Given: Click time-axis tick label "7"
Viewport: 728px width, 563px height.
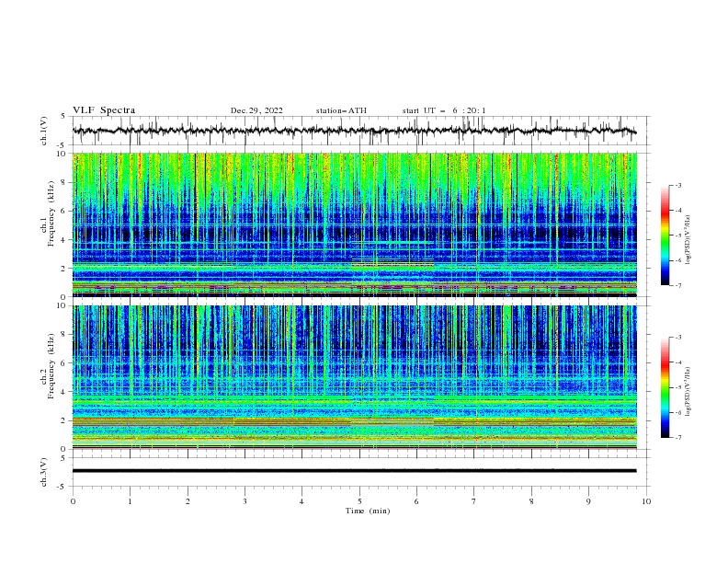Looking at the screenshot, I should [x=474, y=501].
